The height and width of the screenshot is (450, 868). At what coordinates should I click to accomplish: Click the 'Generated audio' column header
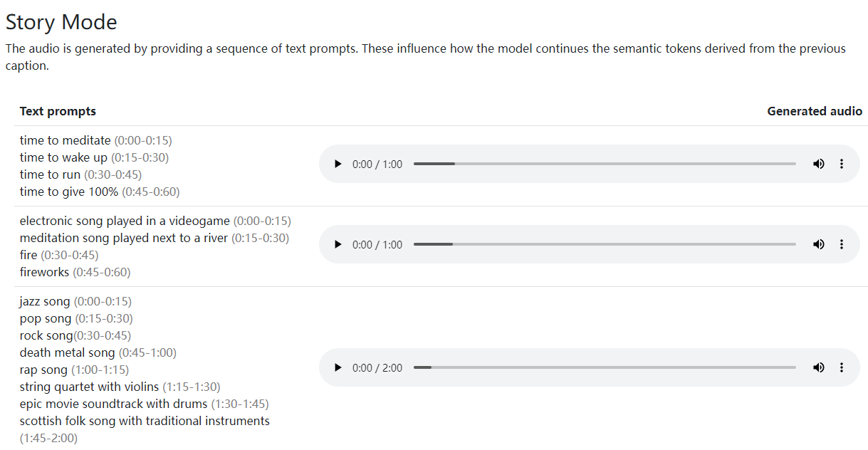[x=815, y=111]
